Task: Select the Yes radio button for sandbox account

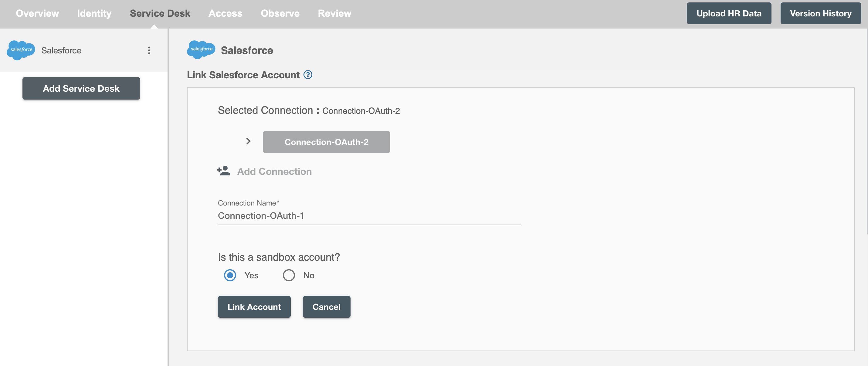Action: pyautogui.click(x=229, y=275)
